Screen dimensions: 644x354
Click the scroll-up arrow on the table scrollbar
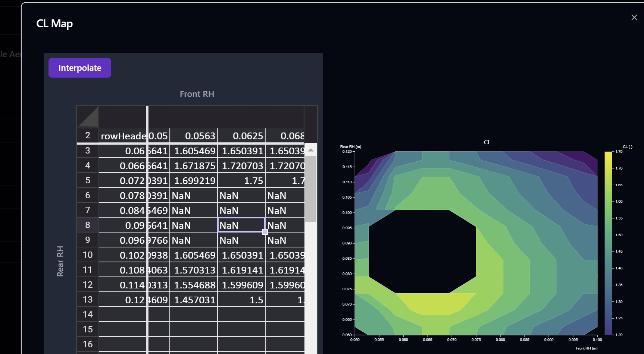point(310,149)
